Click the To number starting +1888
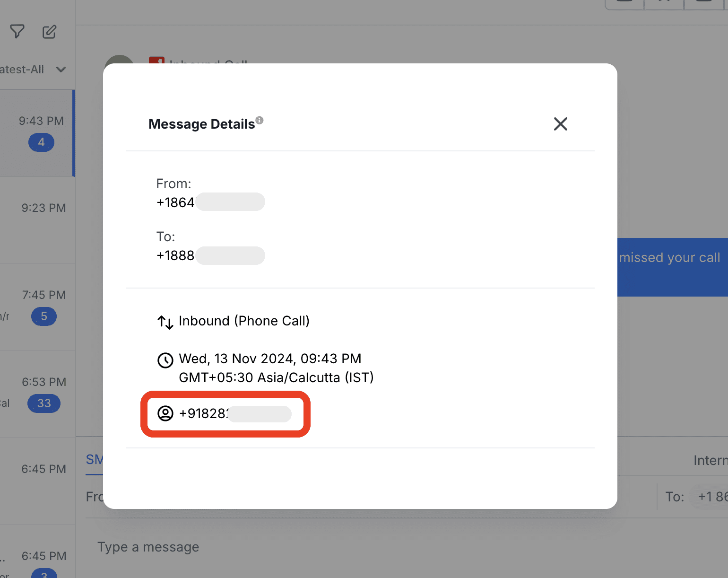Screen dimensions: 728x578 [x=210, y=255]
